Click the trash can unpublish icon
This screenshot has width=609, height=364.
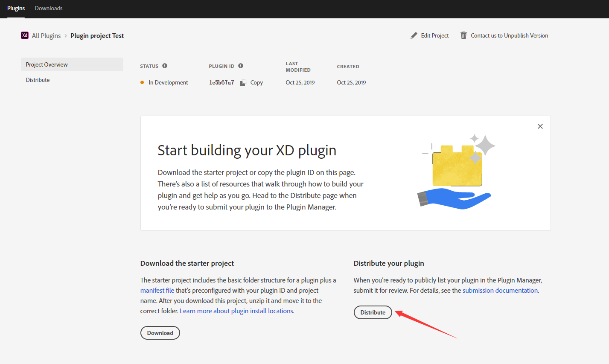(463, 35)
